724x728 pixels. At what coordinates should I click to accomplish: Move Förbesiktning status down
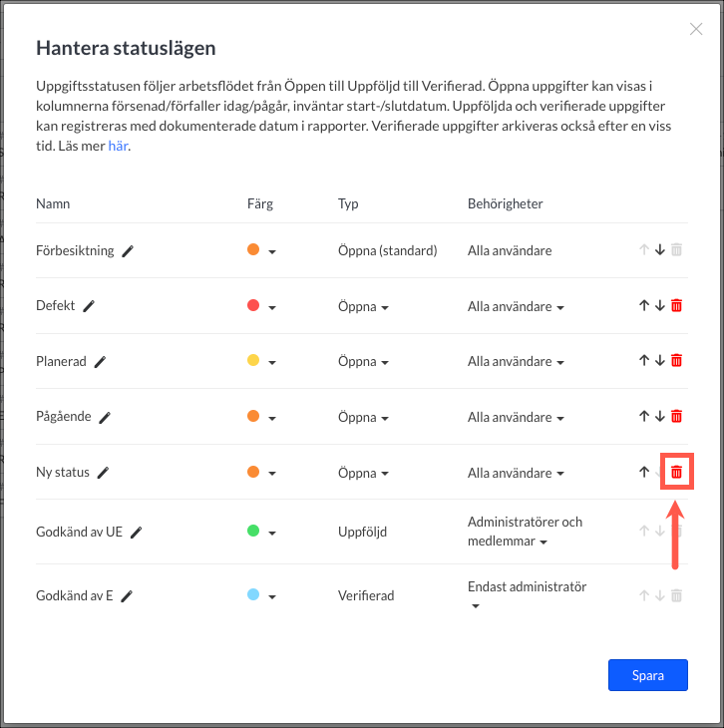point(659,250)
